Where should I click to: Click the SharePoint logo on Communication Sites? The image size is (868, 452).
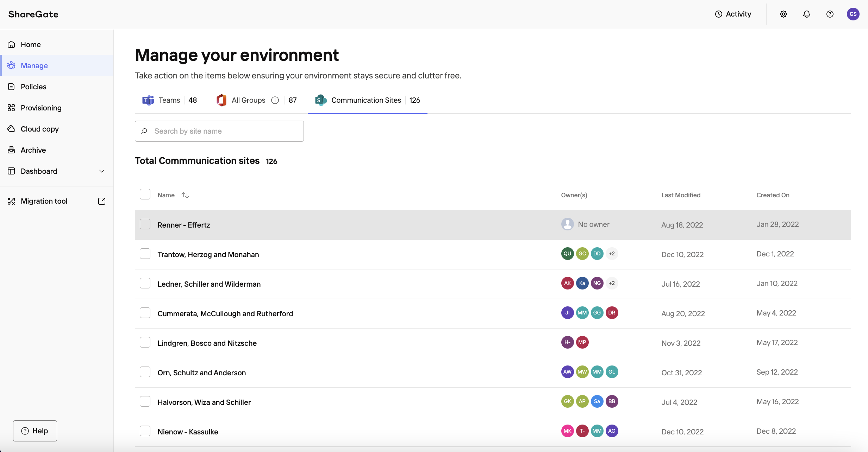tap(321, 100)
